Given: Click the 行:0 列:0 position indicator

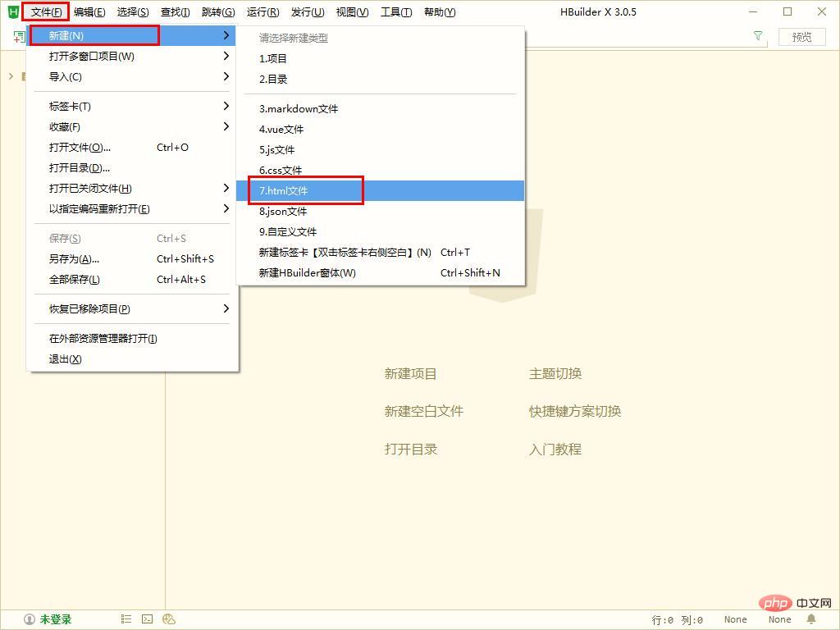Looking at the screenshot, I should [x=677, y=620].
